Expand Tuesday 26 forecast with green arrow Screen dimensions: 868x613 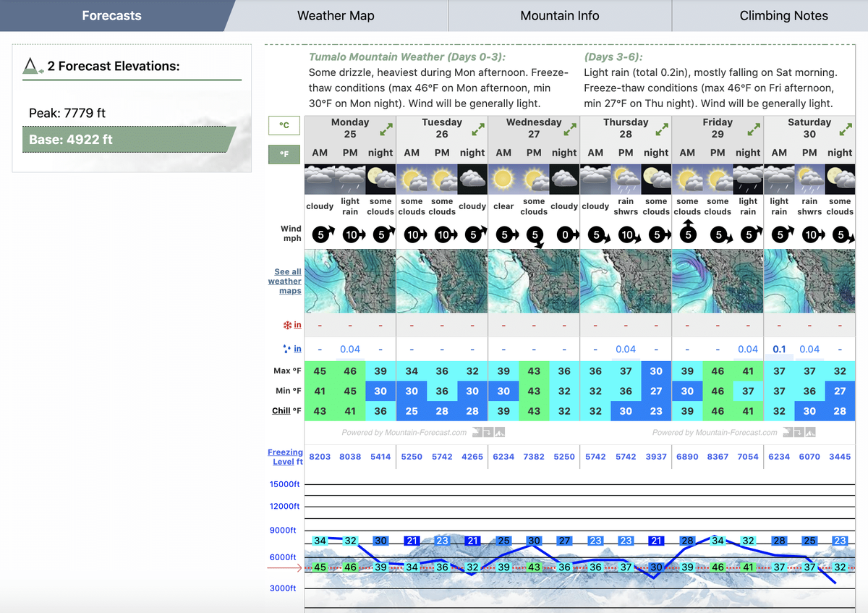[x=478, y=130]
